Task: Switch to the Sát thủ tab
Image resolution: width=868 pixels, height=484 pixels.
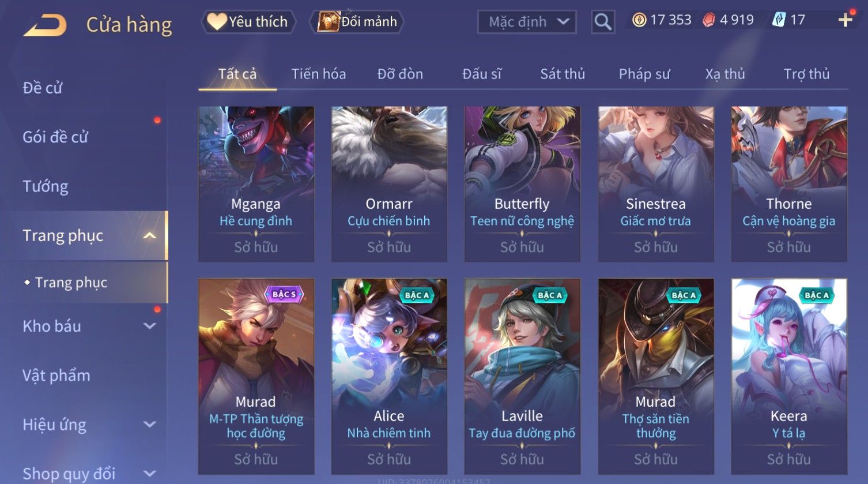Action: [x=563, y=74]
